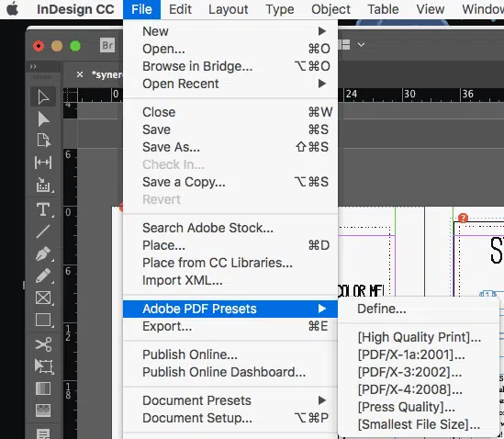This screenshot has height=439, width=504.
Task: Open the Apple menu
Action: (x=13, y=9)
